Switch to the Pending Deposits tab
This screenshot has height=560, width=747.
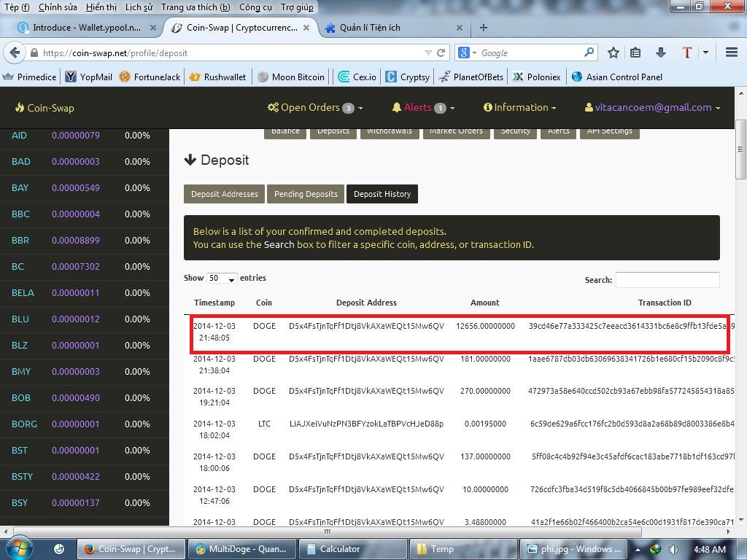(x=306, y=194)
